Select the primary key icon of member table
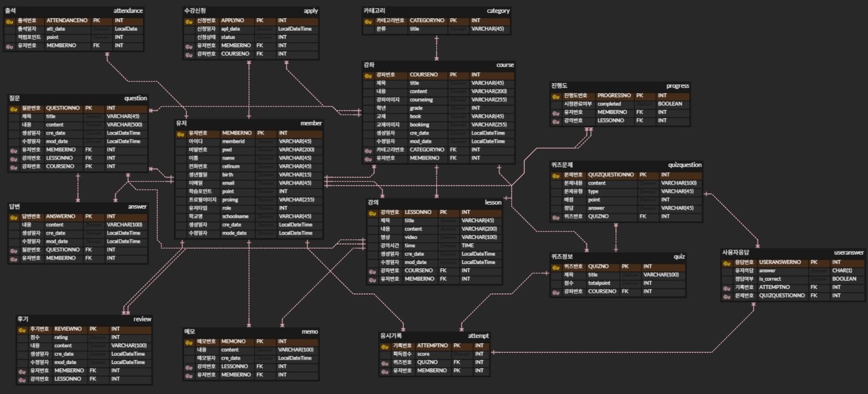 click(x=181, y=134)
